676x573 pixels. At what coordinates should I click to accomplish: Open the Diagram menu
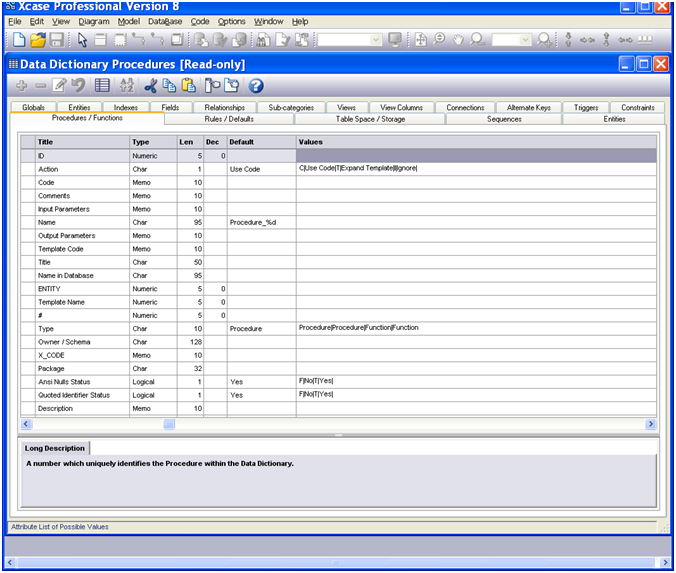(x=94, y=22)
